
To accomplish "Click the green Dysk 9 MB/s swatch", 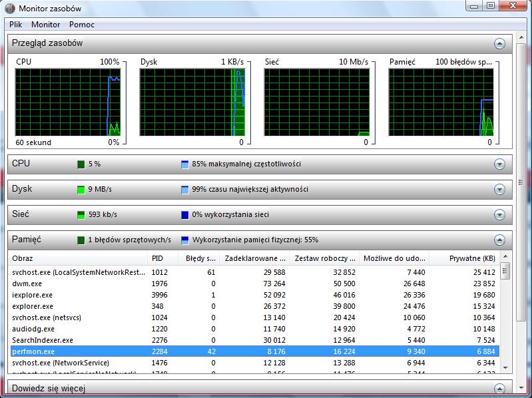I will [x=81, y=190].
